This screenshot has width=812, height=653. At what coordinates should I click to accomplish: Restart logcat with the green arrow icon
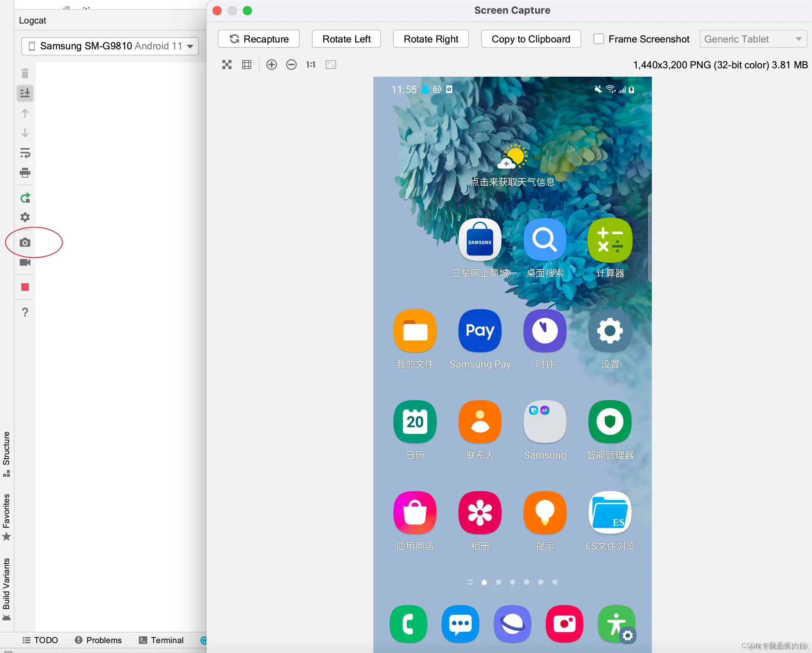point(25,198)
